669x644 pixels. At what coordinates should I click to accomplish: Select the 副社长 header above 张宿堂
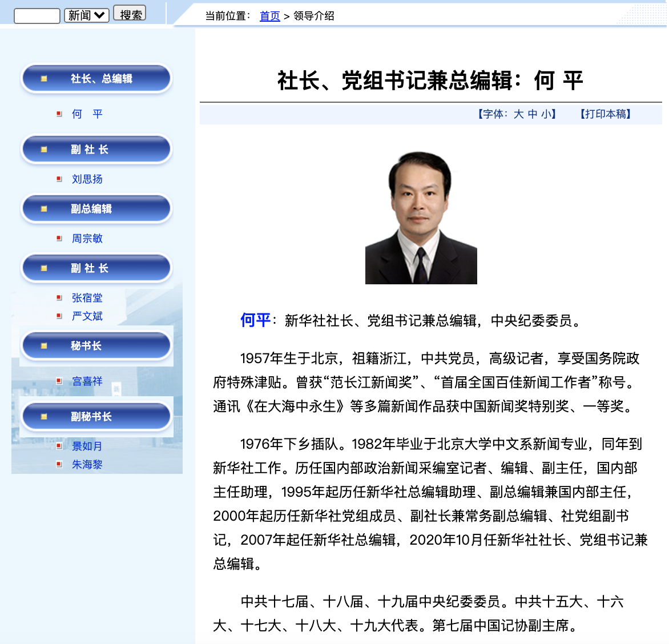[x=96, y=268]
